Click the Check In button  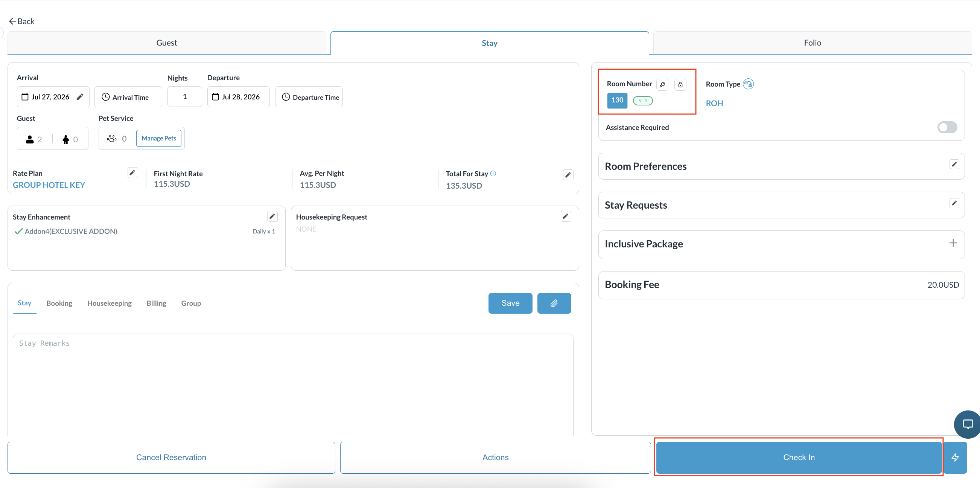(x=799, y=457)
